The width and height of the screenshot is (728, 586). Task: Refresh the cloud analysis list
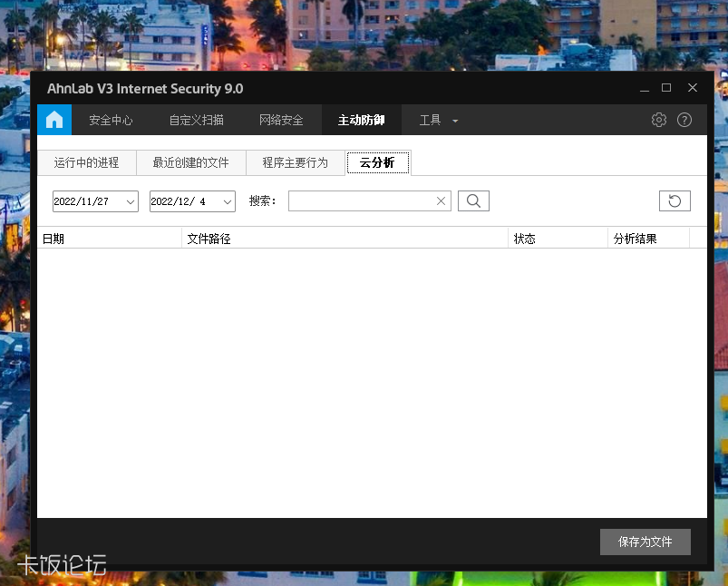[x=675, y=200]
